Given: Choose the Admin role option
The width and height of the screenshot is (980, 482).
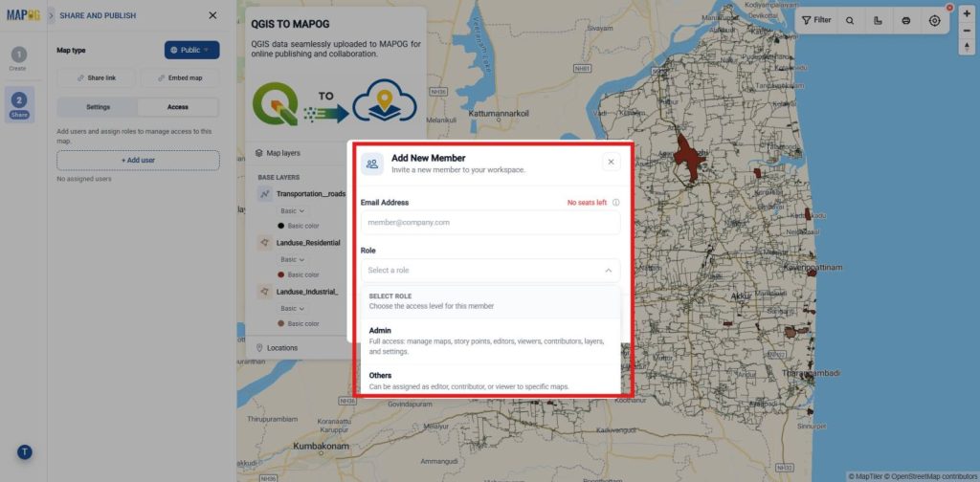Looking at the screenshot, I should click(x=491, y=340).
